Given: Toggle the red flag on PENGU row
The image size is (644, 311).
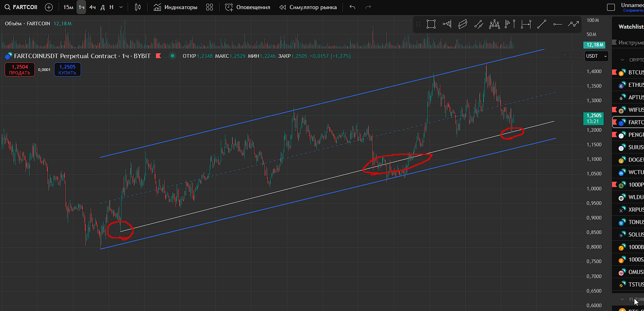Looking at the screenshot, I should coord(615,135).
